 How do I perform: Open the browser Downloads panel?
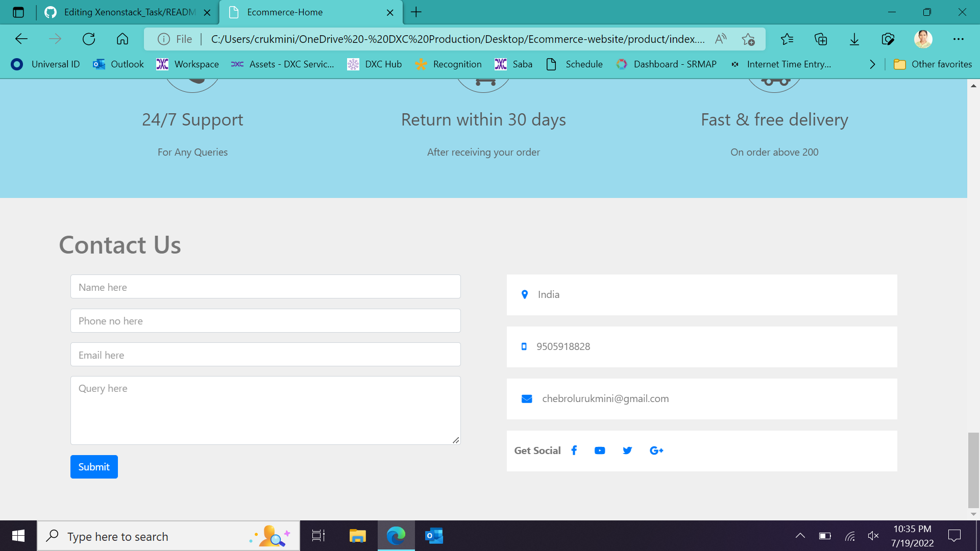click(854, 39)
